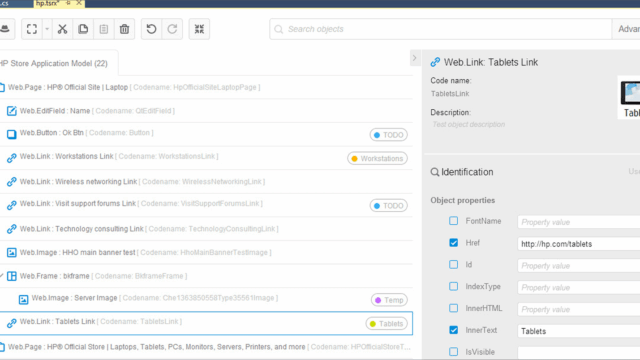The width and height of the screenshot is (640, 360).
Task: Click the Identification section magnifier icon
Action: pos(435,172)
